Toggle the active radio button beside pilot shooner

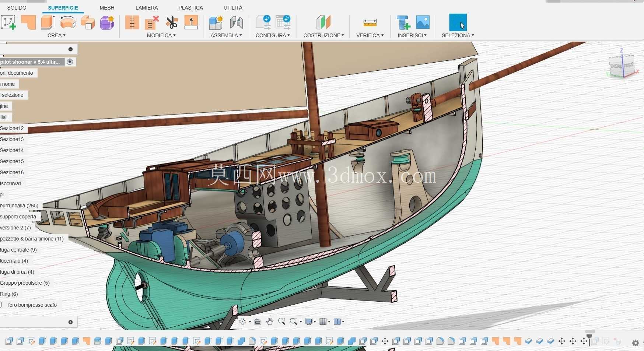point(70,62)
